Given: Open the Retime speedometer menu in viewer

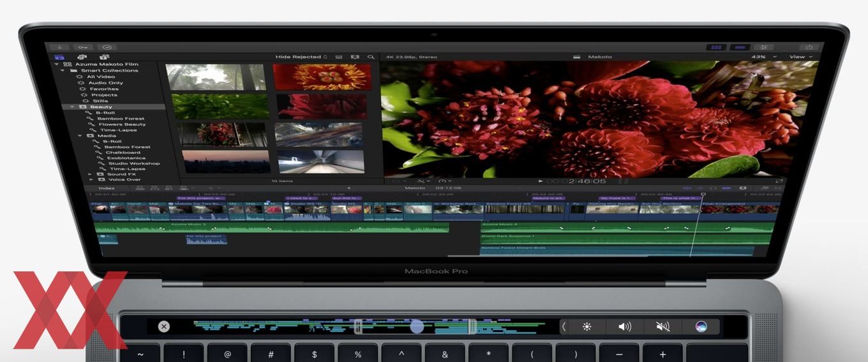Looking at the screenshot, I should pyautogui.click(x=444, y=181).
